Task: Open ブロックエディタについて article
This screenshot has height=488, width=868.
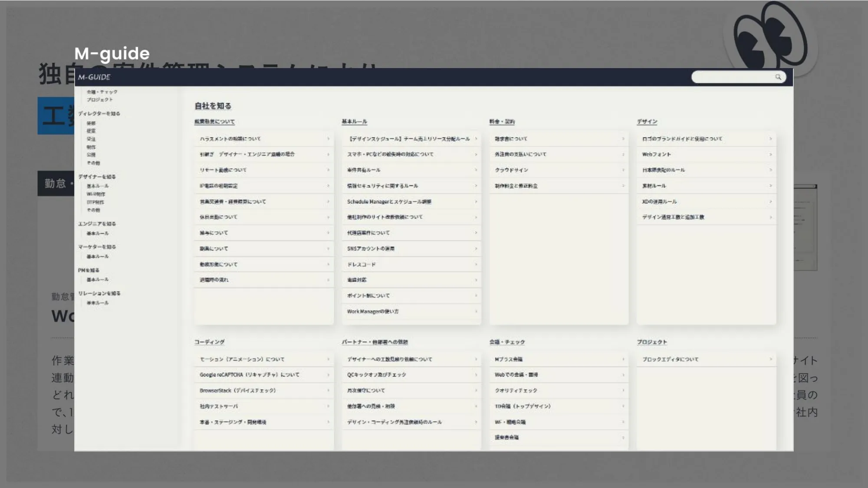Action: pyautogui.click(x=670, y=359)
